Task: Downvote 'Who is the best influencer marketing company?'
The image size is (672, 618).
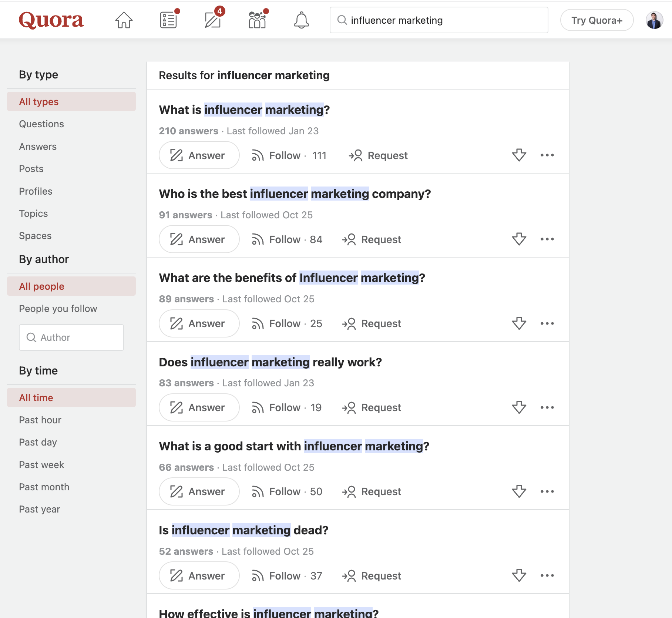Action: [519, 239]
